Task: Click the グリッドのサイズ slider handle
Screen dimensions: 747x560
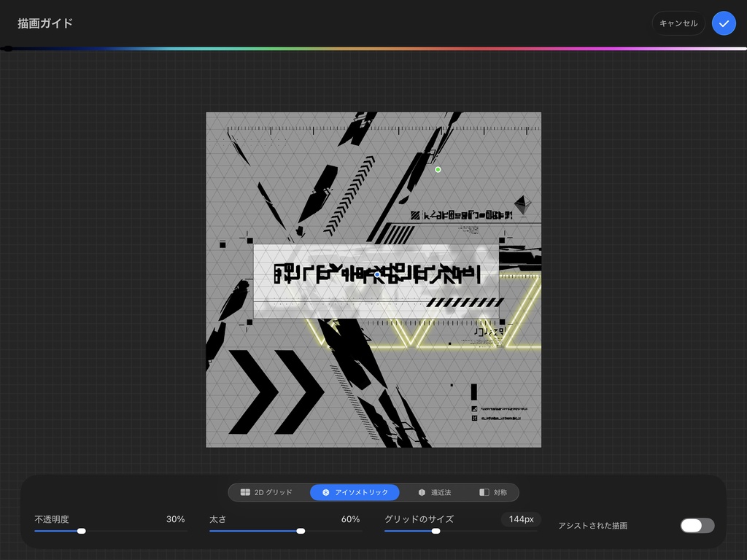Action: pyautogui.click(x=436, y=531)
